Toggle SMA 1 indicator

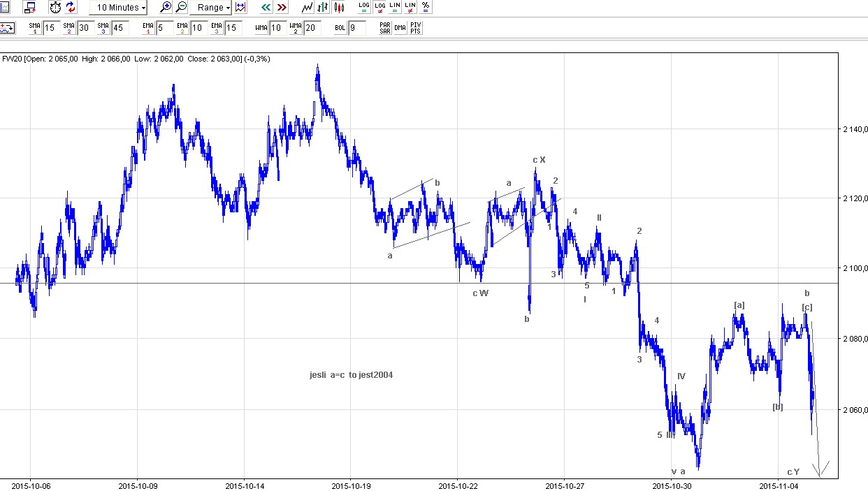click(x=35, y=28)
